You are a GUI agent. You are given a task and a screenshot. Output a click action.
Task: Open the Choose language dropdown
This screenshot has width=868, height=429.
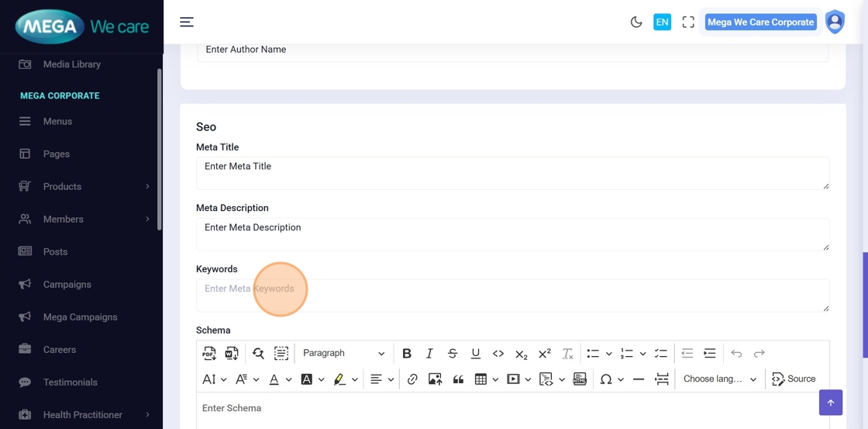click(x=719, y=379)
